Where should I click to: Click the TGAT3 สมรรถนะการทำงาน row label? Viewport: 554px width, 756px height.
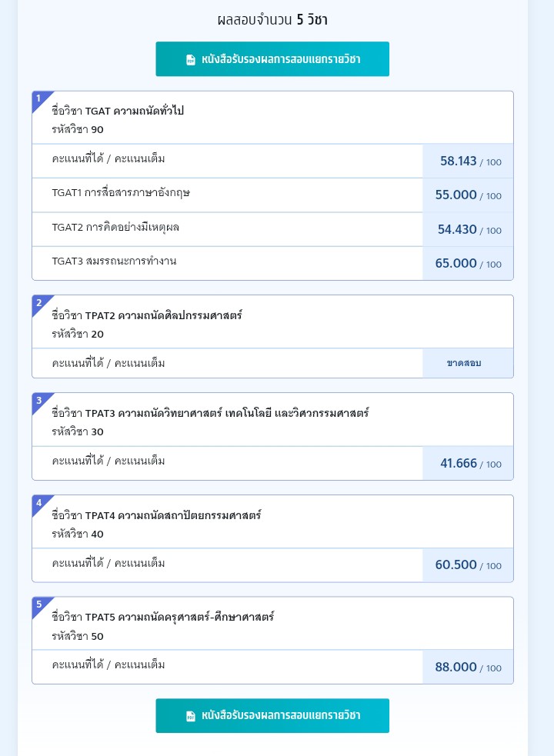114,261
